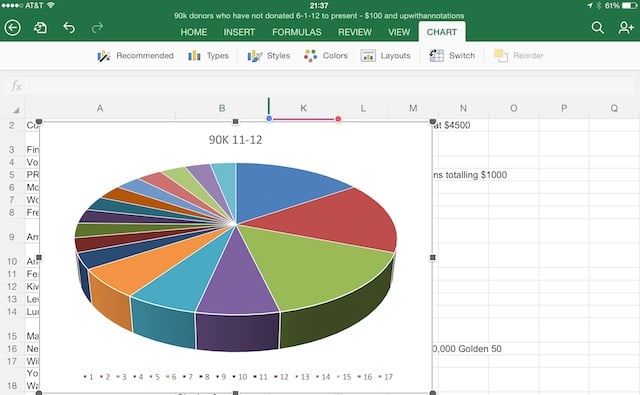Tap the select-all corner triangle

point(16,110)
